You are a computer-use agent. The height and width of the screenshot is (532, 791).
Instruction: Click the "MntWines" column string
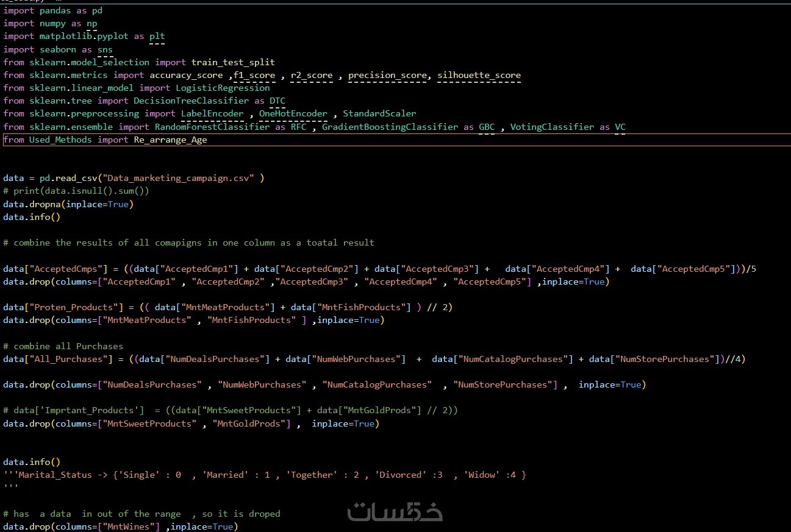[131, 527]
